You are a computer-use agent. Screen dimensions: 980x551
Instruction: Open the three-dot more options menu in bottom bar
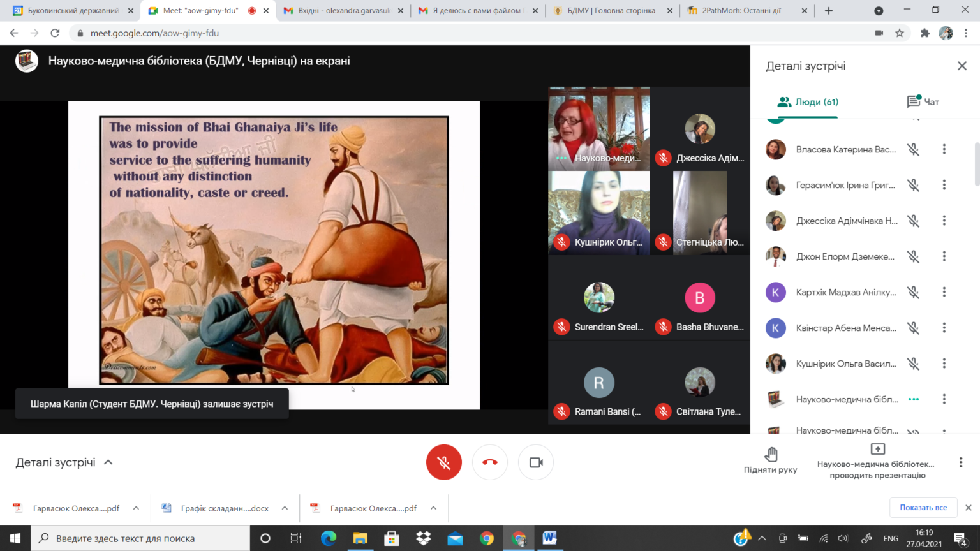pyautogui.click(x=960, y=462)
